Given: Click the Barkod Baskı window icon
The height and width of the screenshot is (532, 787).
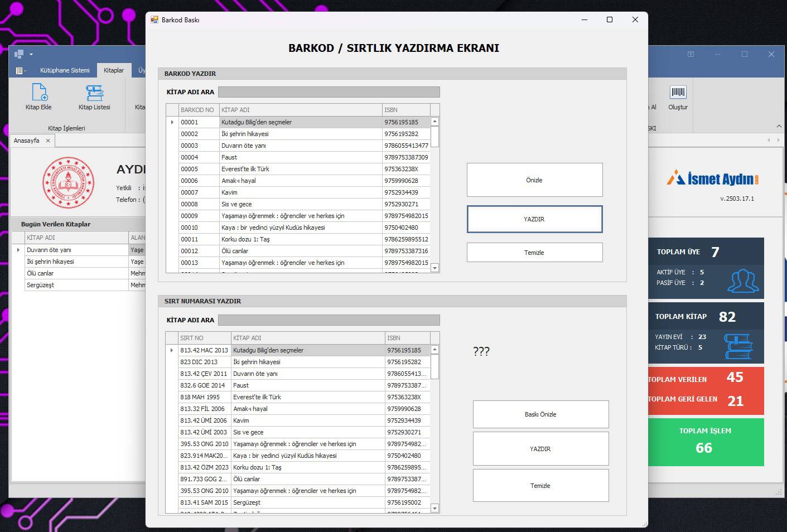Looking at the screenshot, I should tap(154, 20).
